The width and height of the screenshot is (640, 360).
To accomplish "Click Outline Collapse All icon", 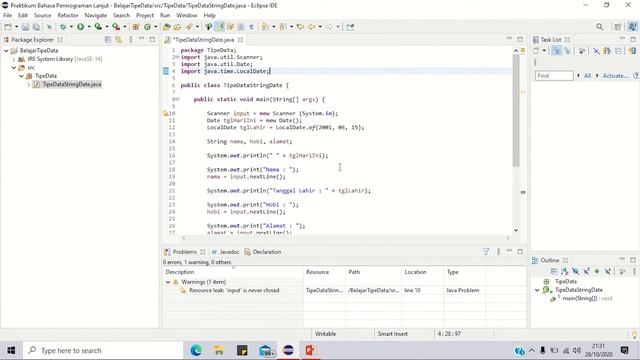I will [x=554, y=271].
